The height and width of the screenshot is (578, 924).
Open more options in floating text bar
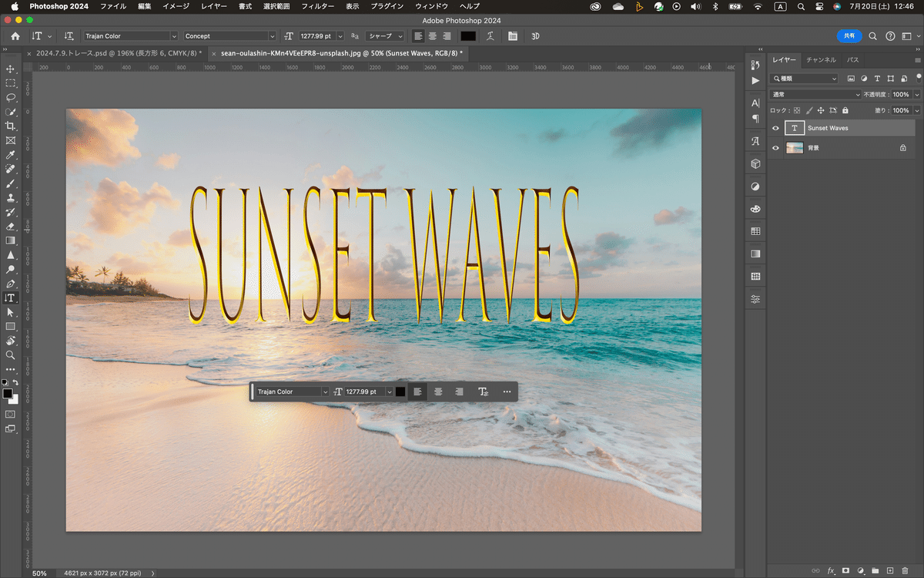click(x=507, y=391)
